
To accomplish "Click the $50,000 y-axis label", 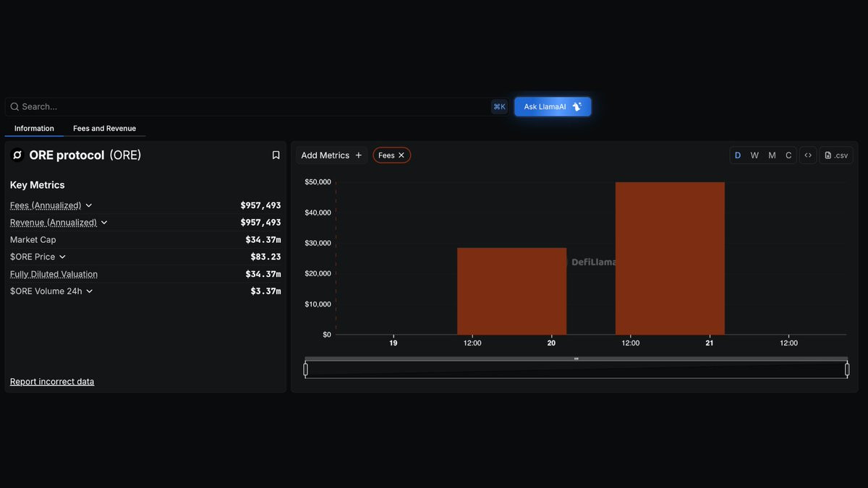I will (318, 182).
